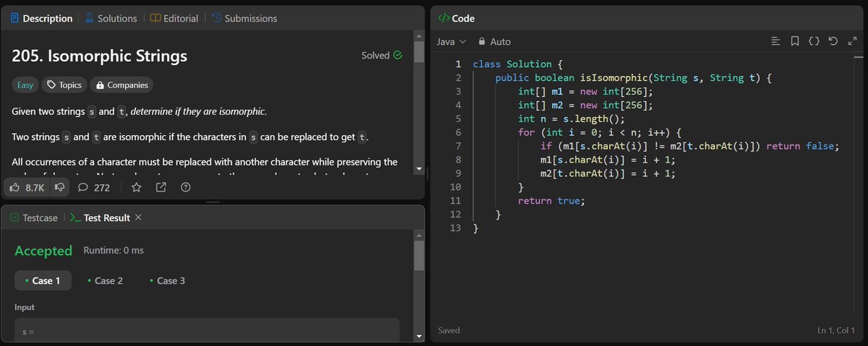This screenshot has height=346, width=868.
Task: Select Case 3 test case
Action: 167,280
